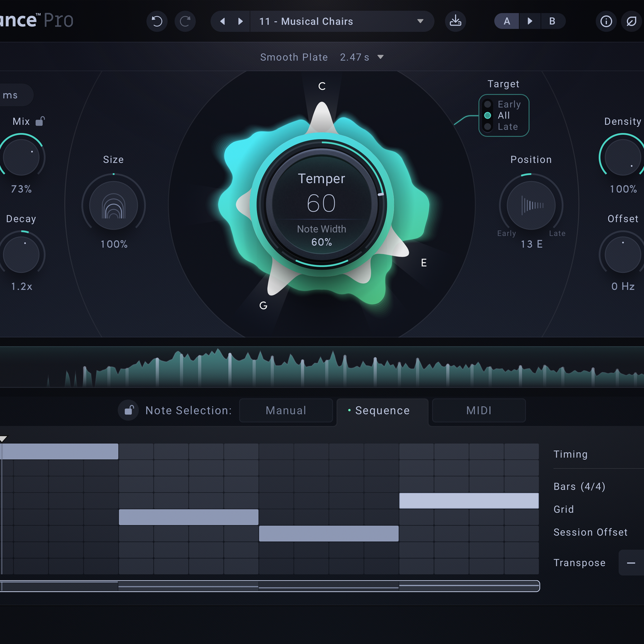Load the previous preset
The height and width of the screenshot is (644, 644).
click(x=222, y=21)
